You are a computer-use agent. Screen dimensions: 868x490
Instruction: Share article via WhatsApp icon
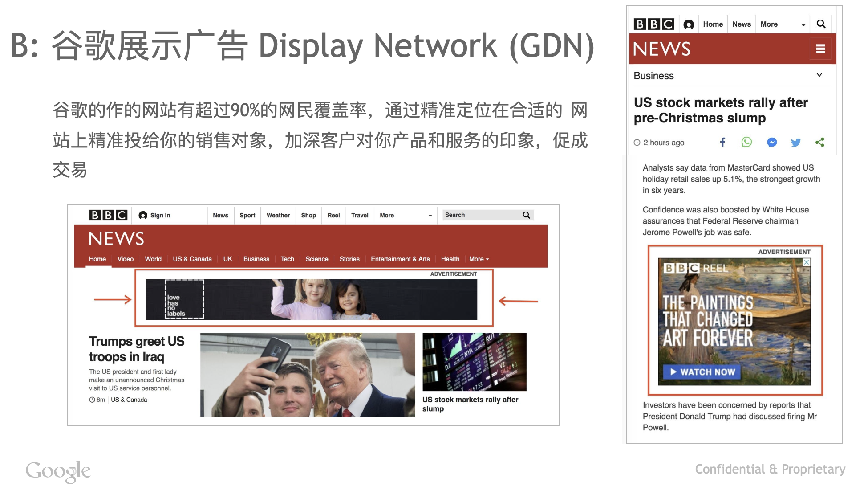point(746,142)
